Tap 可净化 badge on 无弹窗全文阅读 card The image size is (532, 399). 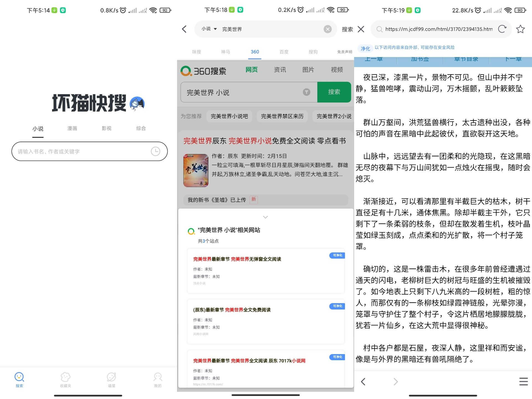[337, 255]
